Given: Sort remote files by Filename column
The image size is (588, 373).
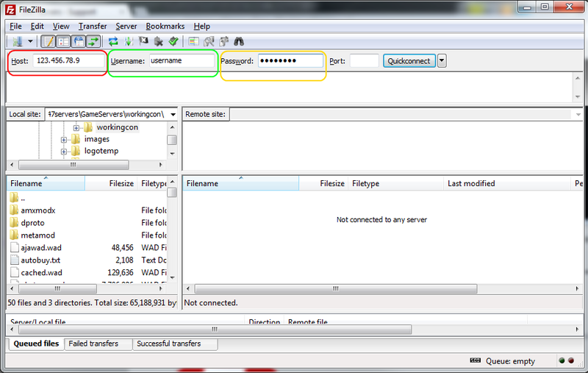Looking at the screenshot, I should pos(241,183).
